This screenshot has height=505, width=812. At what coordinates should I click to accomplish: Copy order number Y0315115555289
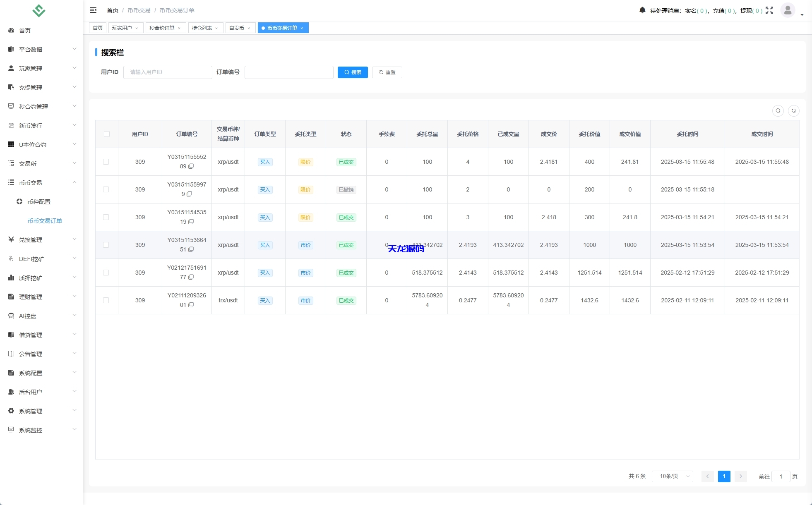[x=191, y=166]
